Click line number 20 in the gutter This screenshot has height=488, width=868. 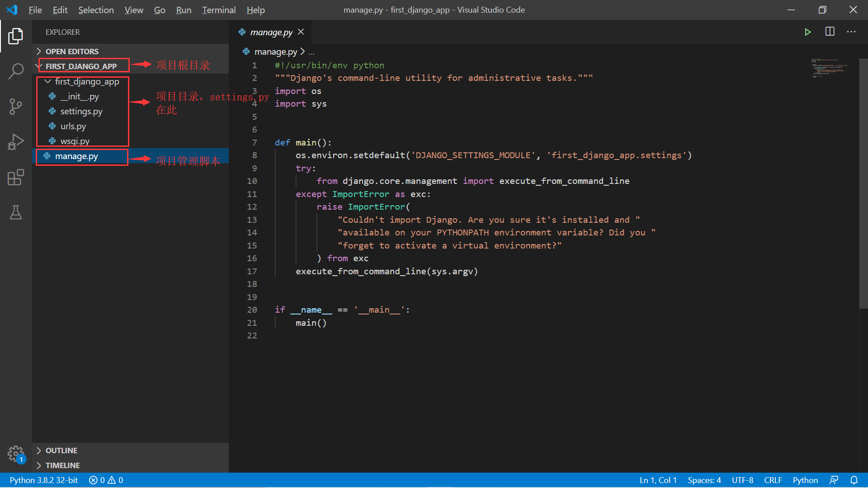252,310
